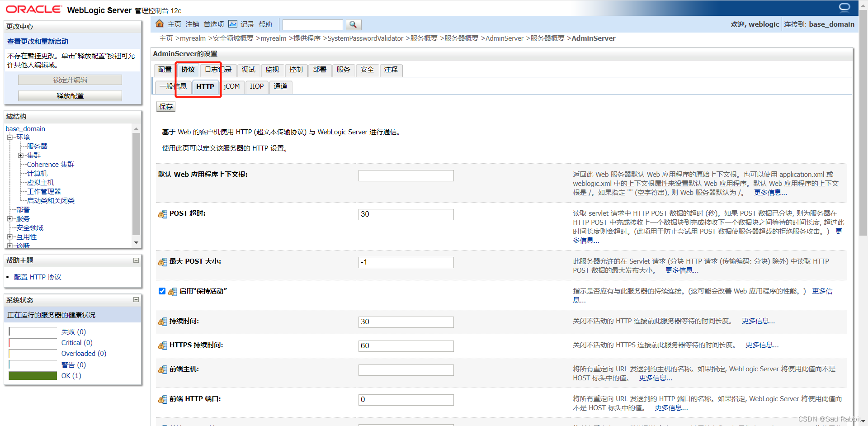This screenshot has width=868, height=426.
Task: Click the help icon beside 前端主机
Action: (162, 369)
